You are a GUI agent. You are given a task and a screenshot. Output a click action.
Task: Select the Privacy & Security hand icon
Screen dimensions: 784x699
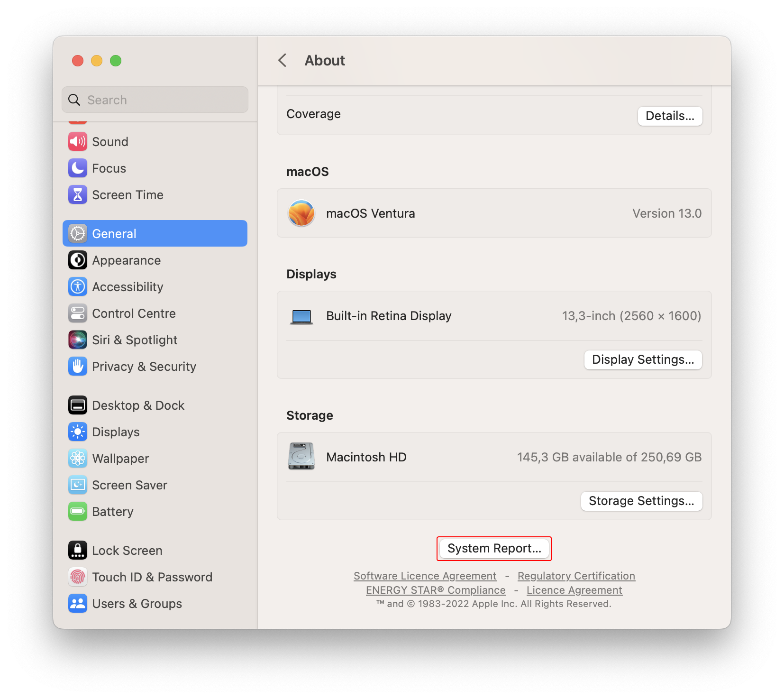(77, 366)
